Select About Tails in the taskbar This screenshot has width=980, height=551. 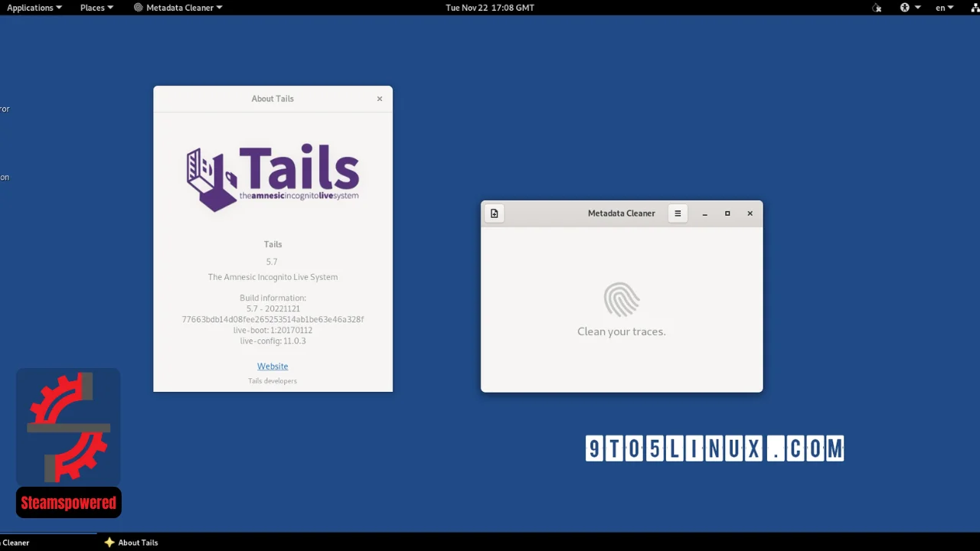pyautogui.click(x=131, y=543)
